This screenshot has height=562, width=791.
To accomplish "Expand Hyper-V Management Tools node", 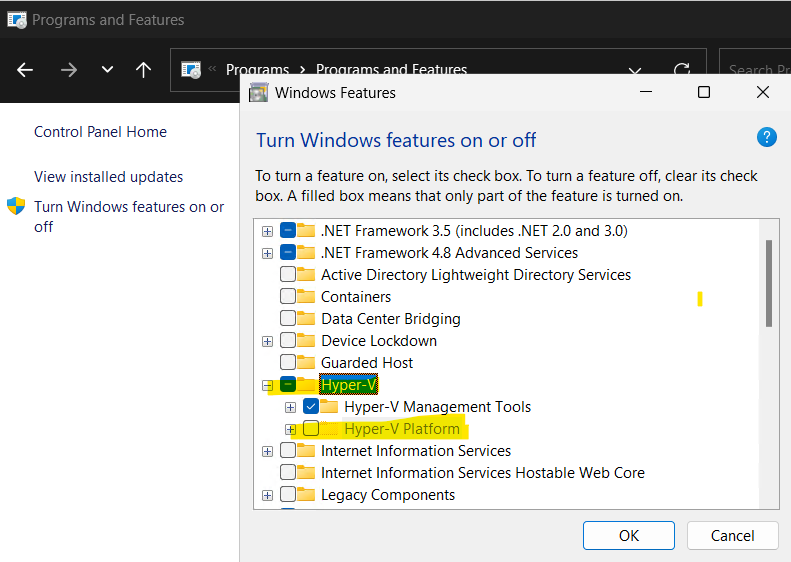I will 290,408.
